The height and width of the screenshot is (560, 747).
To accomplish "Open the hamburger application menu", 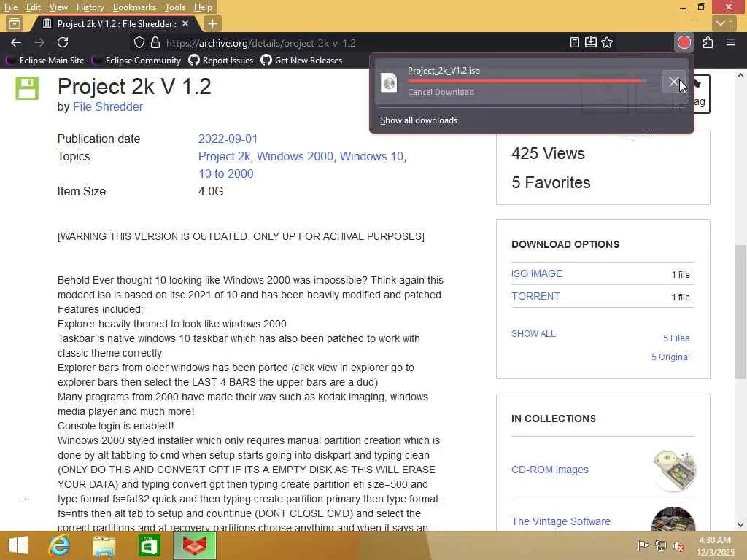I will [x=731, y=43].
